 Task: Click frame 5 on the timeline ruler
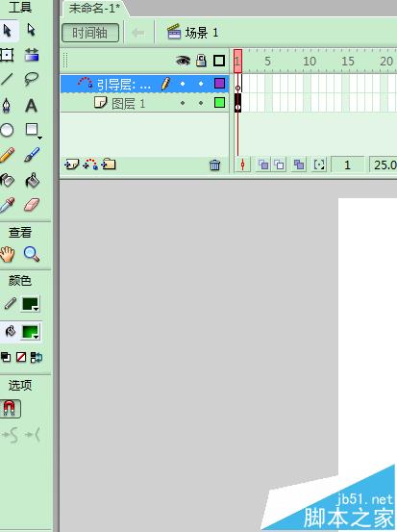pyautogui.click(x=267, y=61)
